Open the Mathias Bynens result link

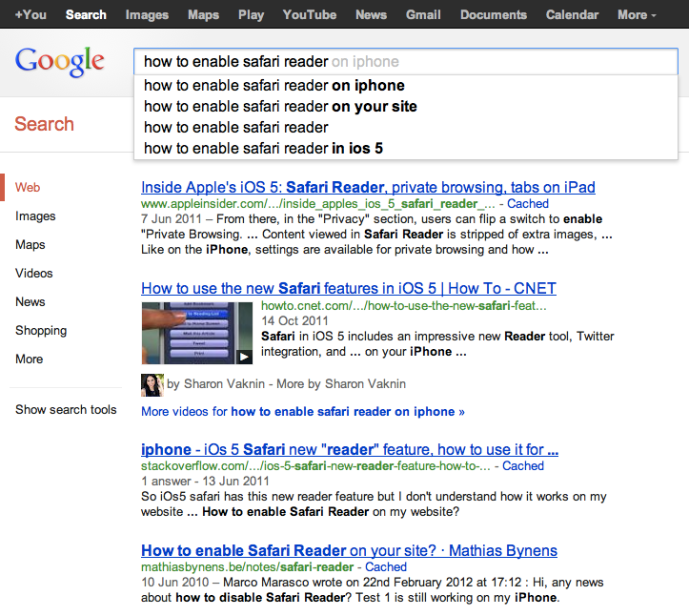tap(349, 550)
